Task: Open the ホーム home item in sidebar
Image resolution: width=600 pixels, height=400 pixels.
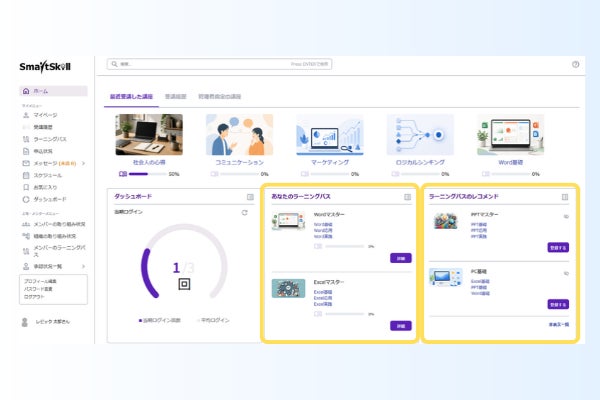Action: [53, 91]
